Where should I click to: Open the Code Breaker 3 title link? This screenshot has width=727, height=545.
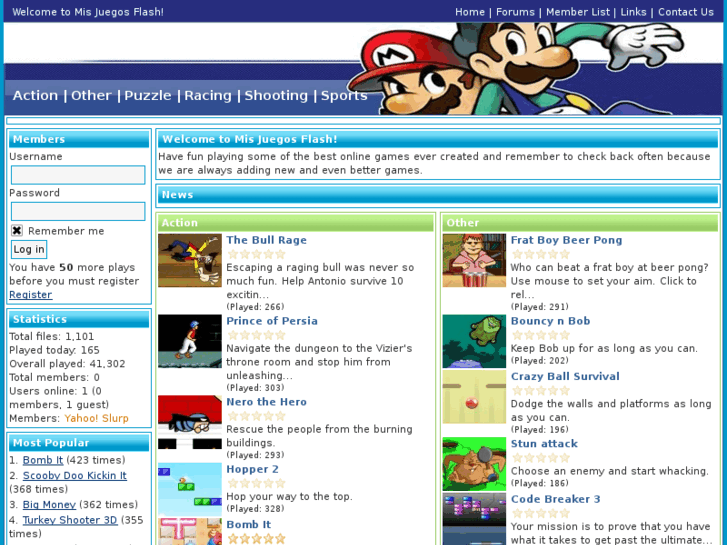555,499
